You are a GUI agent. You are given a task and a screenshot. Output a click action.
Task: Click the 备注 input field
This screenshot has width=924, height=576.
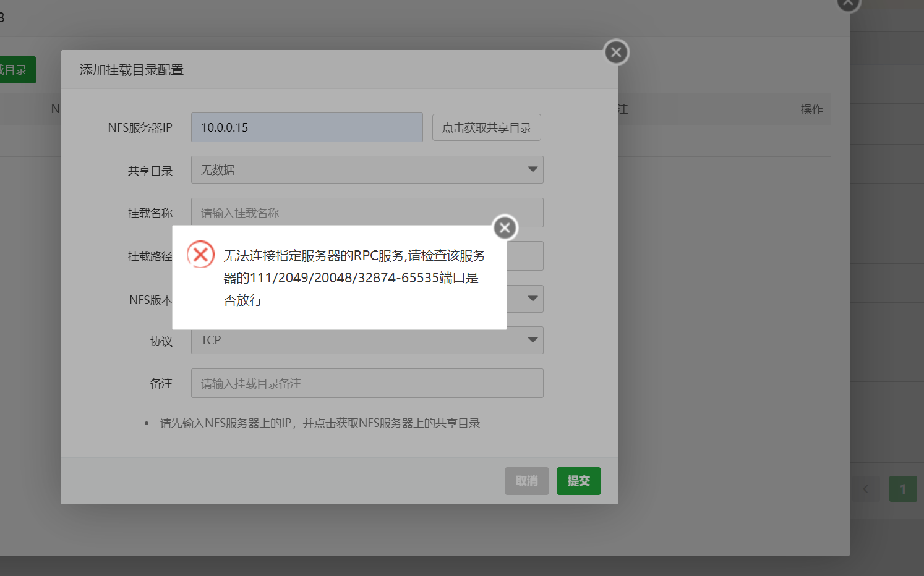[367, 383]
